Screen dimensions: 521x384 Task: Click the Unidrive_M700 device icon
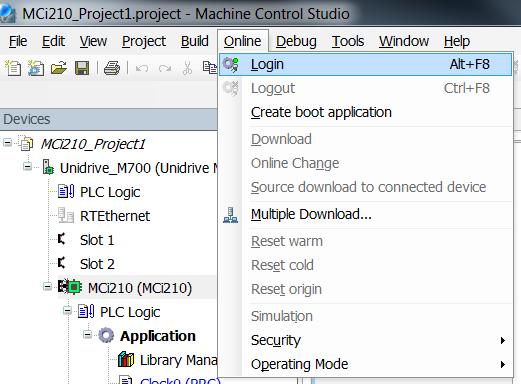[48, 167]
